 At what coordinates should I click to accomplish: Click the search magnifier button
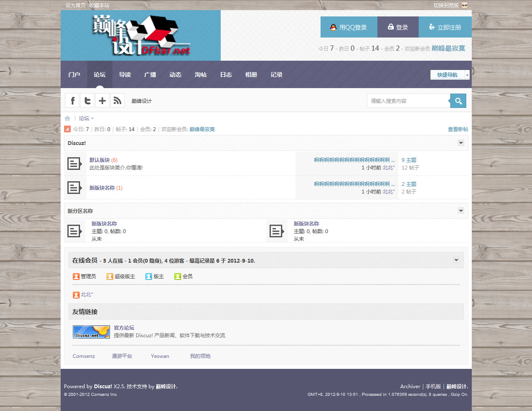458,101
